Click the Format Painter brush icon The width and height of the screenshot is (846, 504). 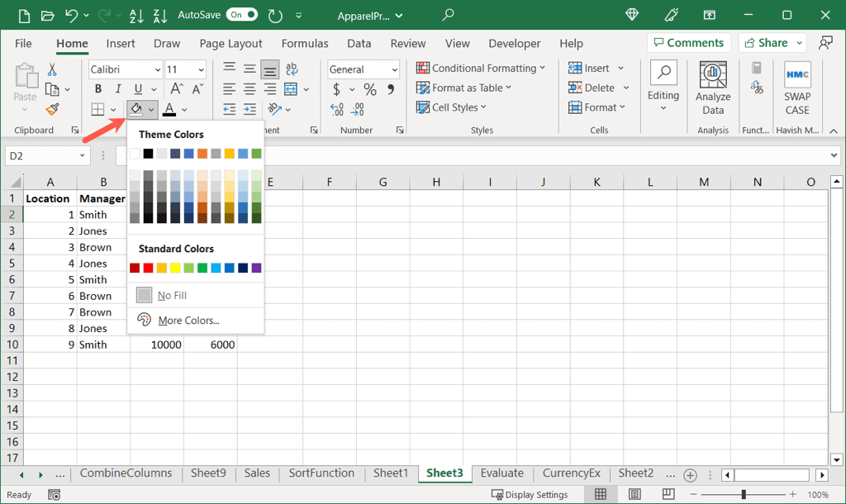(x=53, y=109)
